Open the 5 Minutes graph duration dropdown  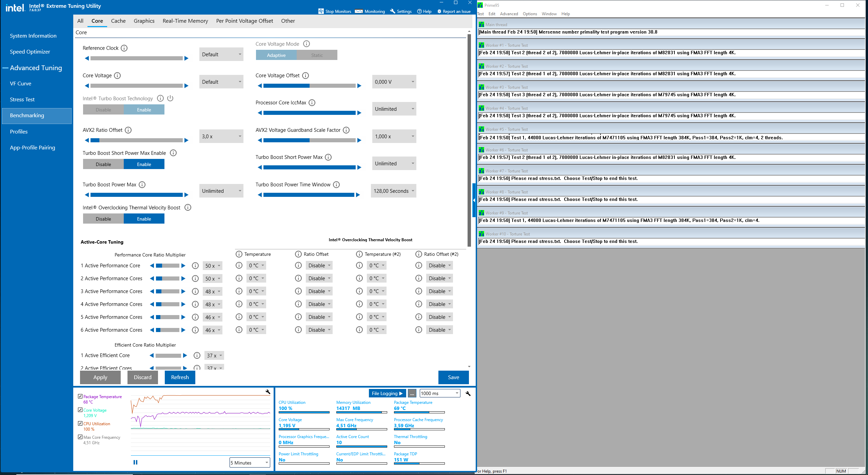tap(250, 463)
